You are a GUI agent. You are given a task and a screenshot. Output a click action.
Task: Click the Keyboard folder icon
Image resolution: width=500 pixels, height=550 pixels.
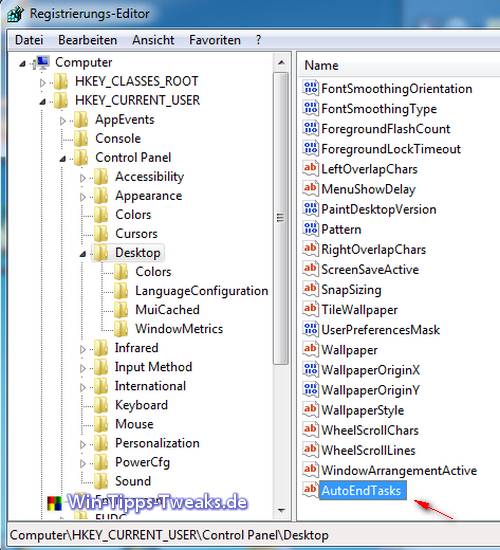pyautogui.click(x=101, y=405)
